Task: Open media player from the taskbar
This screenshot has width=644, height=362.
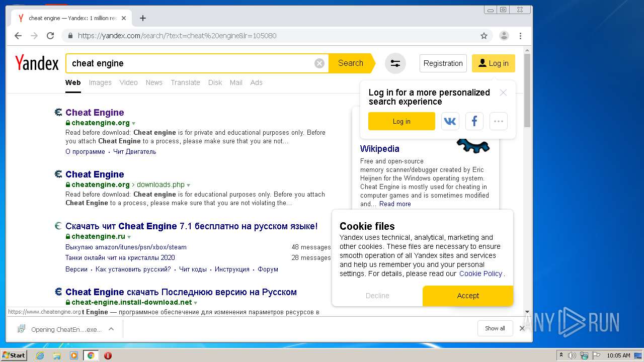Action: 74,355
